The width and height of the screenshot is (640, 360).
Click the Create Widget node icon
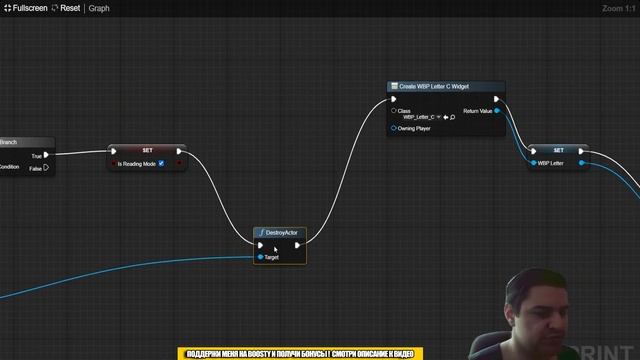[x=394, y=86]
